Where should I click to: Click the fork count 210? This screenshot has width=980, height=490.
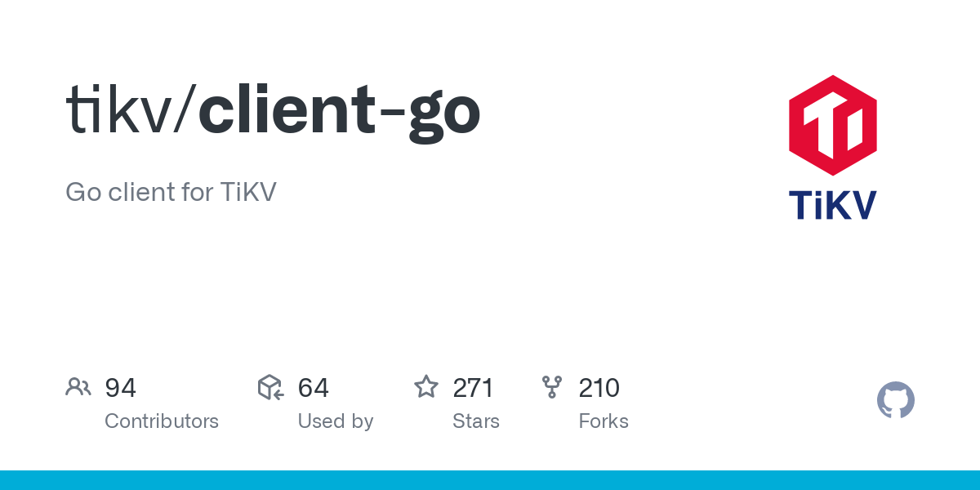pyautogui.click(x=599, y=388)
